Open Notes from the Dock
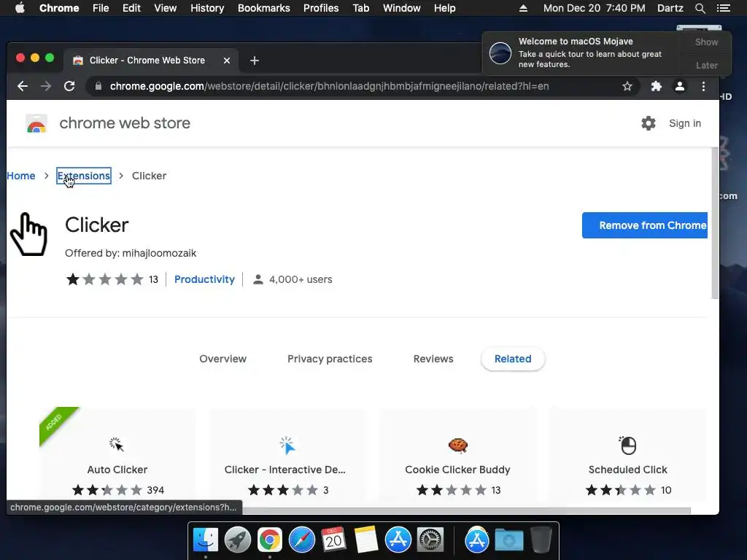 pyautogui.click(x=366, y=540)
